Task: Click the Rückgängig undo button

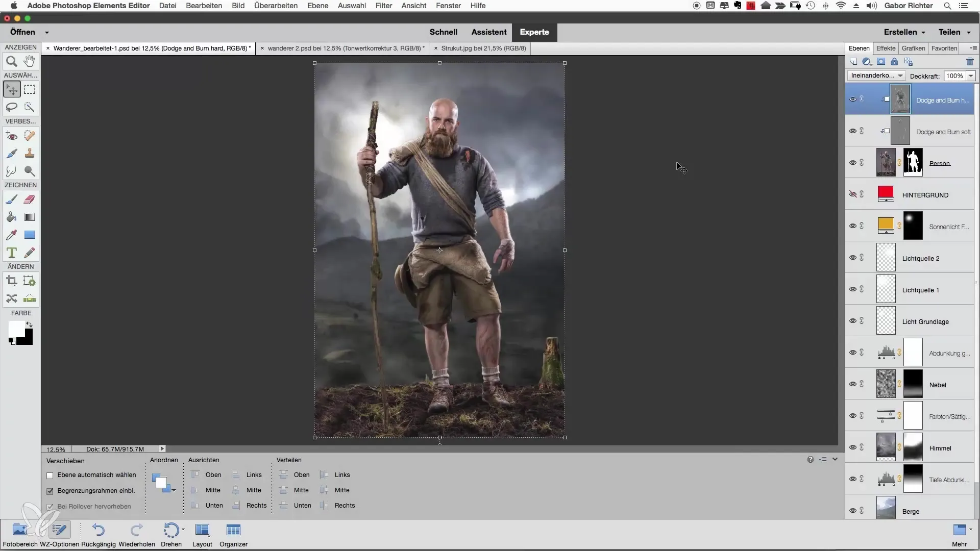Action: (99, 535)
